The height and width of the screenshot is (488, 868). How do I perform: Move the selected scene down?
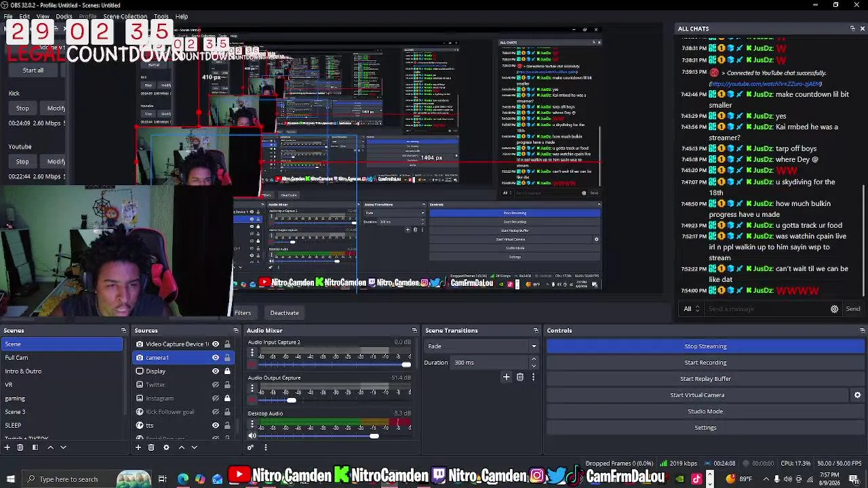(x=63, y=447)
